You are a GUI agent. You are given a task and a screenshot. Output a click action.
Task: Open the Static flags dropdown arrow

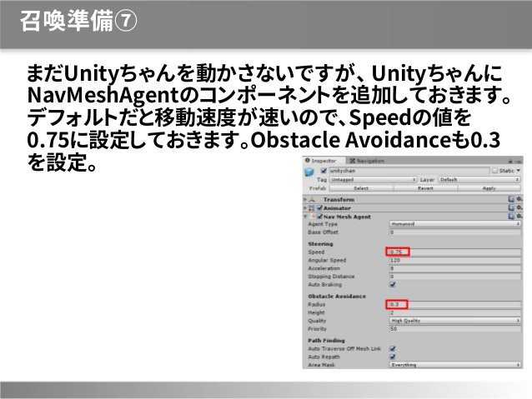coord(519,171)
